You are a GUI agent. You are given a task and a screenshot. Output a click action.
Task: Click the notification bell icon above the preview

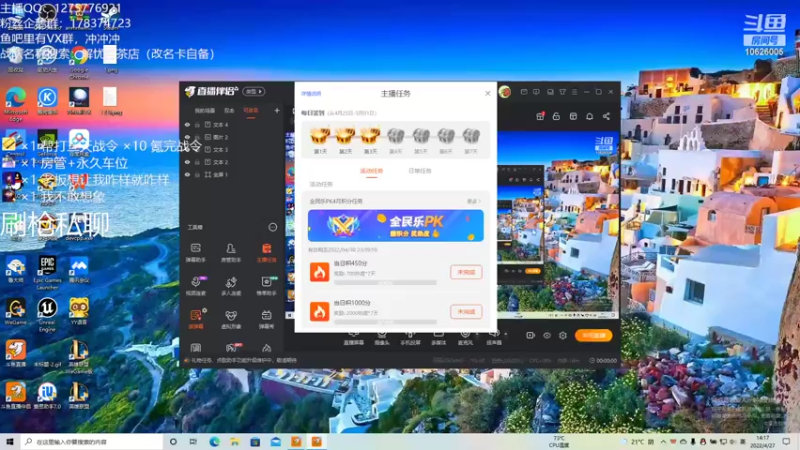click(x=589, y=116)
